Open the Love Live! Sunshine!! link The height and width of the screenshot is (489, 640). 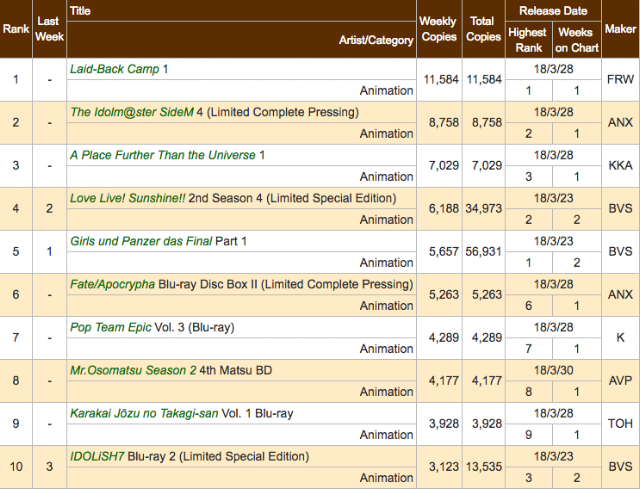pyautogui.click(x=127, y=198)
